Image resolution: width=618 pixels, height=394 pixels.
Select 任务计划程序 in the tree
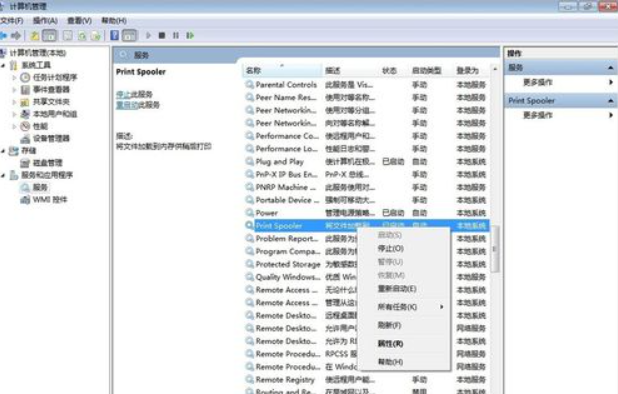(55, 77)
